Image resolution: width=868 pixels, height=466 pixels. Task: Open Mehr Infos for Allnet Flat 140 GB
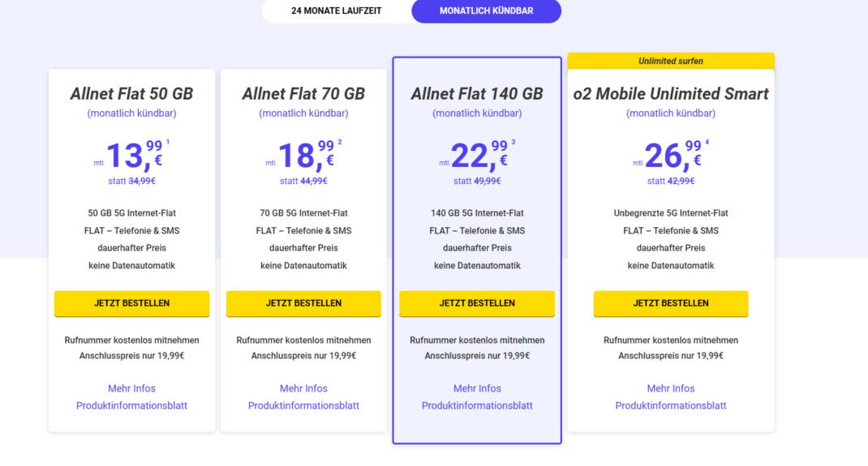click(x=477, y=388)
